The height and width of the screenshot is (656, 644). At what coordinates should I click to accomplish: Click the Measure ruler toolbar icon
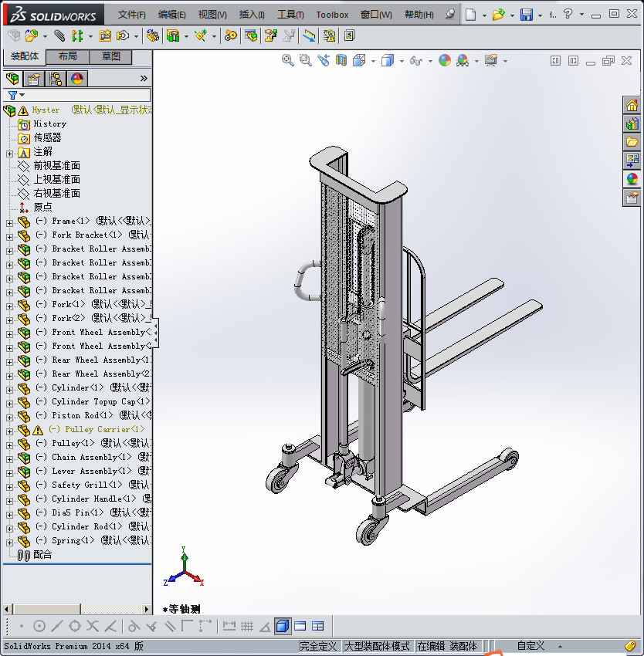(309, 36)
